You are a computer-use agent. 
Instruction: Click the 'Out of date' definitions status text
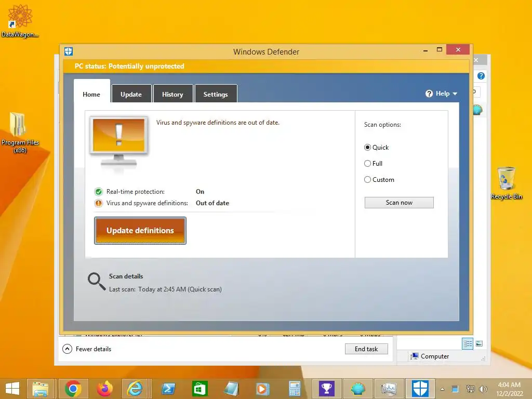click(x=212, y=203)
